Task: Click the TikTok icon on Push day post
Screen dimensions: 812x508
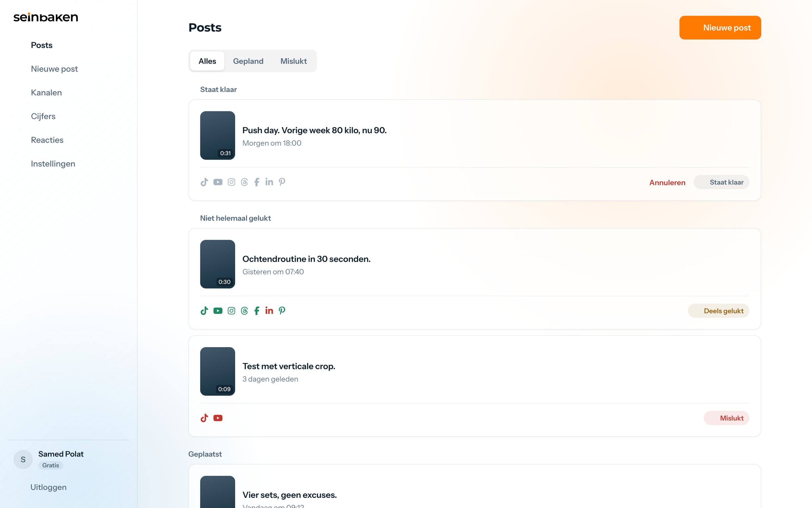Action: (204, 182)
